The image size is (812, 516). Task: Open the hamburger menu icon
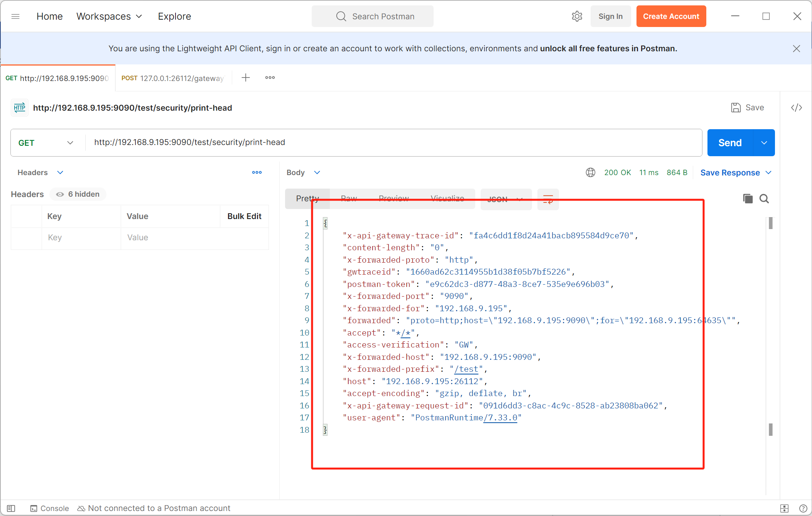[15, 16]
